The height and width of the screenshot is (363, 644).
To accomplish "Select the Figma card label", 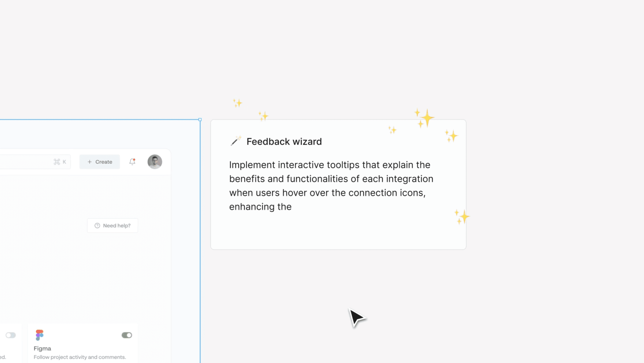I will 42,348.
